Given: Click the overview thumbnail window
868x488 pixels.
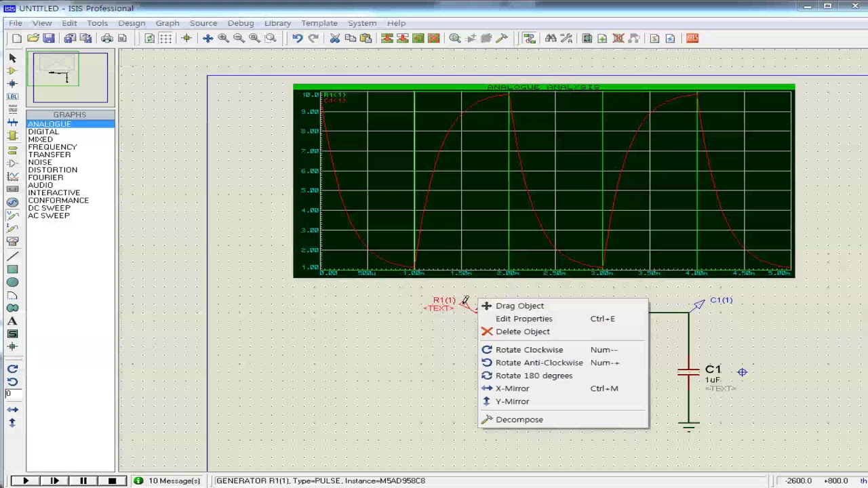Looking at the screenshot, I should pos(71,77).
